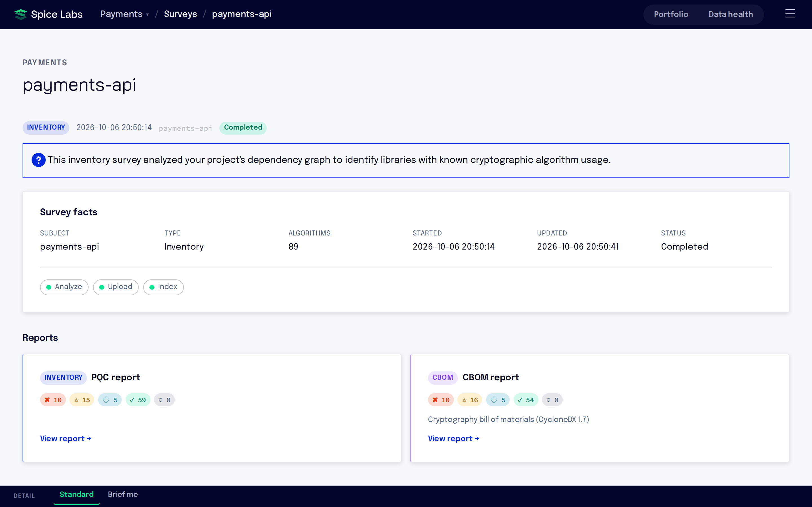Image resolution: width=812 pixels, height=507 pixels.
Task: Open View report link for CBOM report
Action: tap(454, 439)
